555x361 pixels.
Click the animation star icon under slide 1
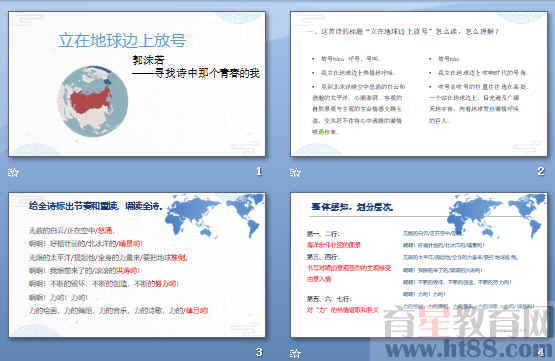pyautogui.click(x=13, y=172)
